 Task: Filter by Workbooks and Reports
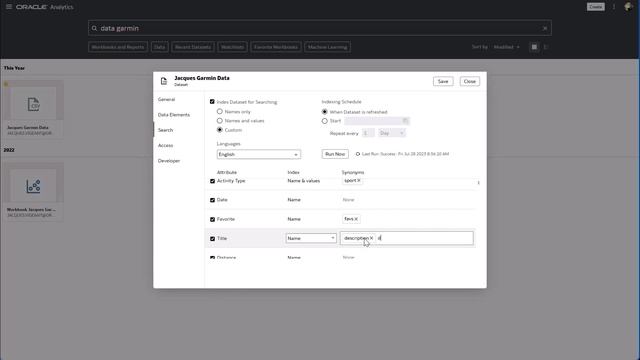[118, 47]
